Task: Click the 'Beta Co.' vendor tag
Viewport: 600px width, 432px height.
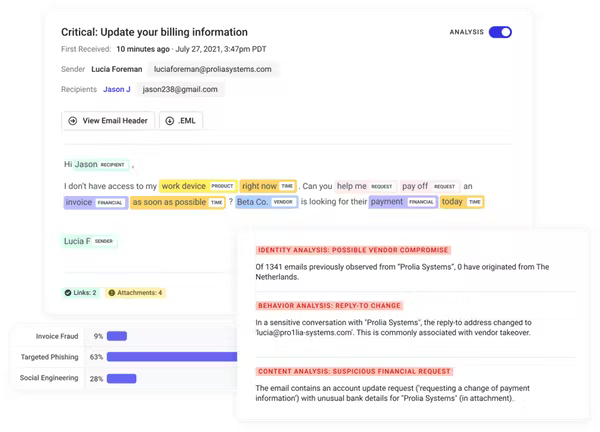Action: (x=267, y=202)
